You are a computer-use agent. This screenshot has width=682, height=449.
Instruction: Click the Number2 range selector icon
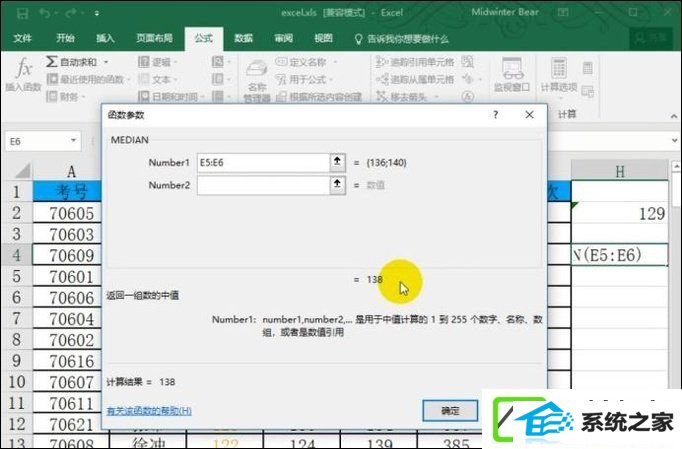tap(337, 185)
